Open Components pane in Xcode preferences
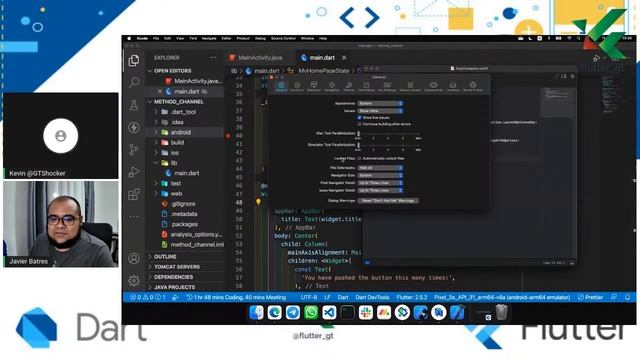This screenshot has height=360, width=640. 433,87
